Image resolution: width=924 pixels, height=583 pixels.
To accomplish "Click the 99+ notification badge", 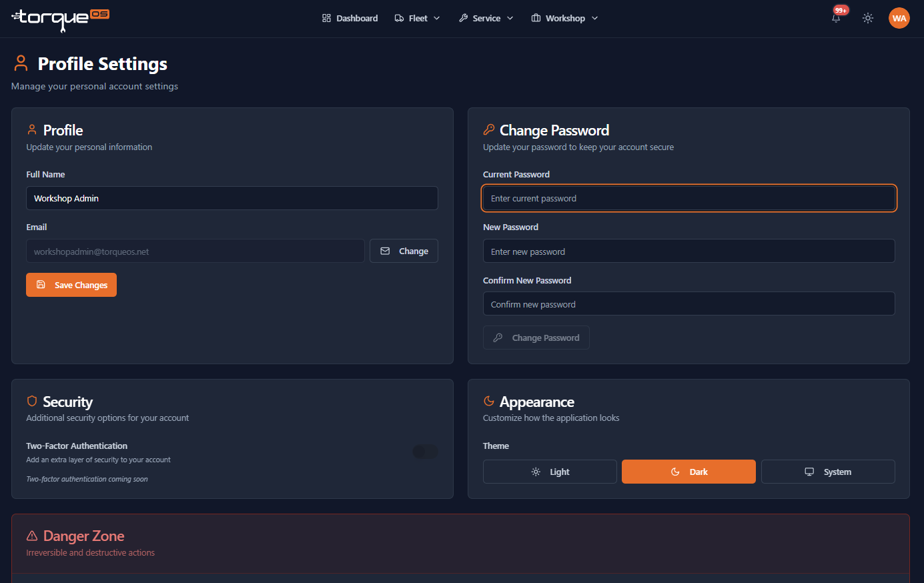I will click(x=841, y=10).
